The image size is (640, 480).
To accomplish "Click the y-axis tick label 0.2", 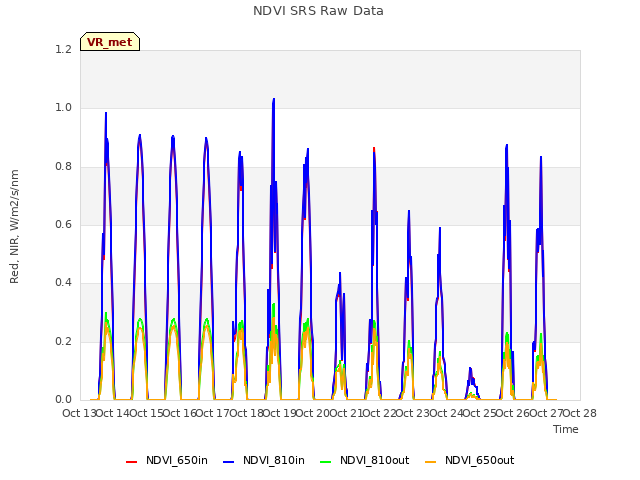I will tap(64, 342).
